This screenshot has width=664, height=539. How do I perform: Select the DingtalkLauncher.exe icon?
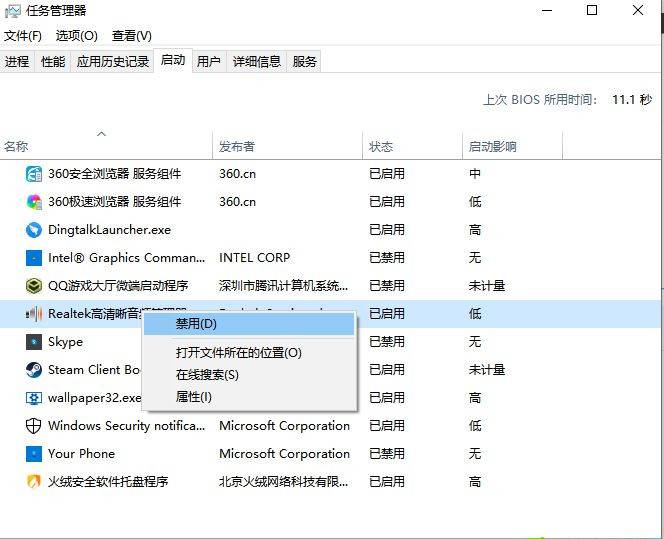(33, 230)
